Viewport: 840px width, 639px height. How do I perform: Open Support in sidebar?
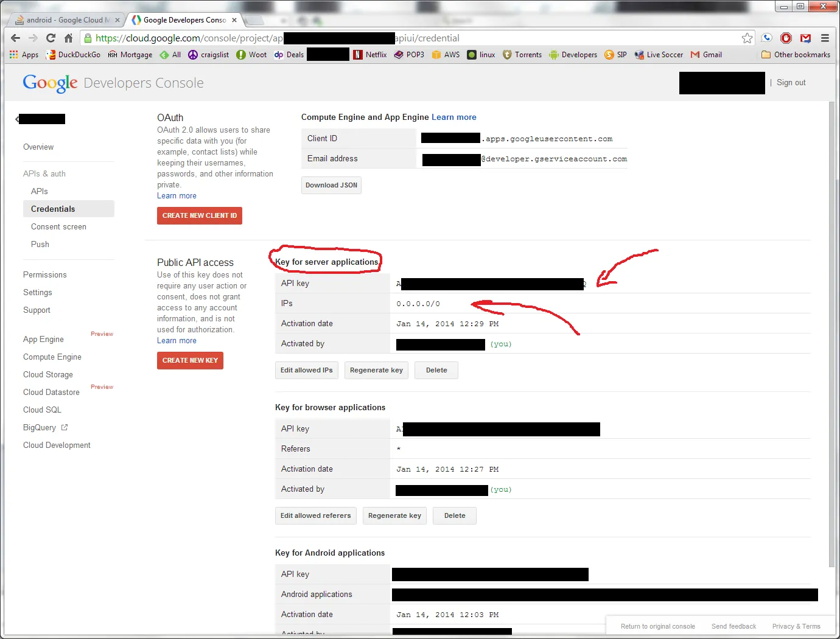coord(37,310)
